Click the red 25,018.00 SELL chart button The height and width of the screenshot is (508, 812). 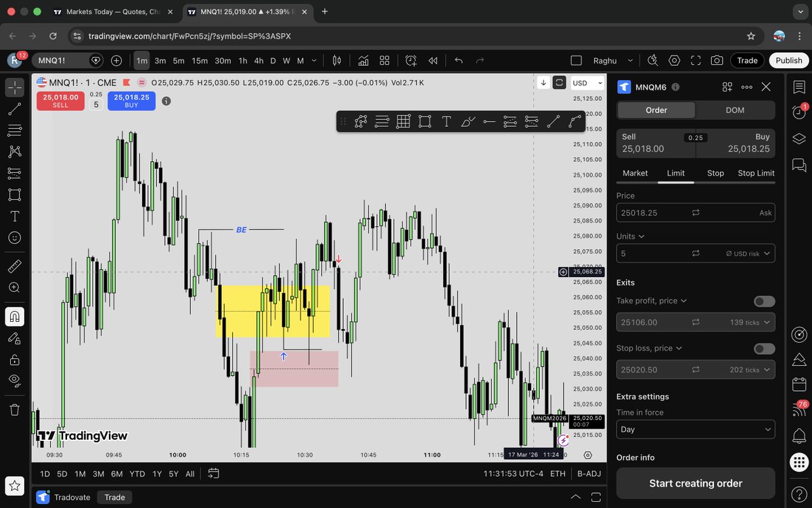click(60, 101)
